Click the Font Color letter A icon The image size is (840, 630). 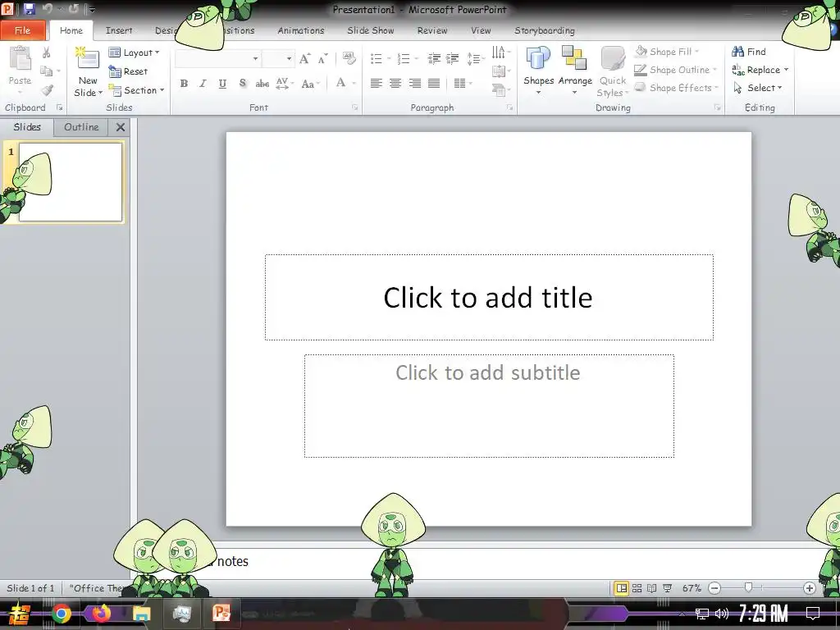tap(340, 83)
